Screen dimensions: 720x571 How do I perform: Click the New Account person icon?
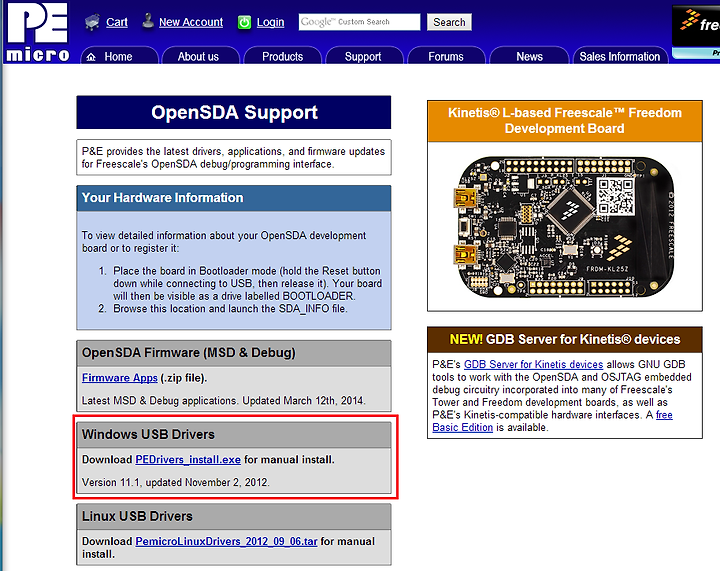148,21
